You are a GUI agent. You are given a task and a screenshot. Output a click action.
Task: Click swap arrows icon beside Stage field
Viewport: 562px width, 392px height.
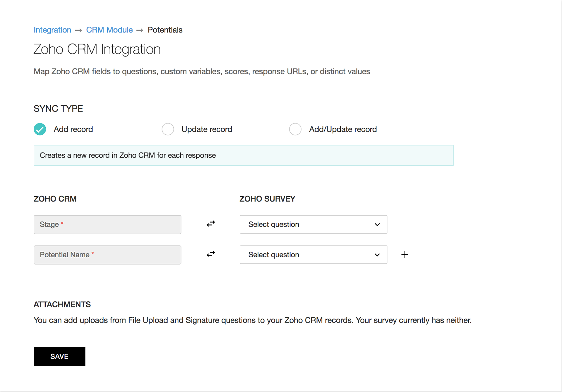[x=211, y=224]
